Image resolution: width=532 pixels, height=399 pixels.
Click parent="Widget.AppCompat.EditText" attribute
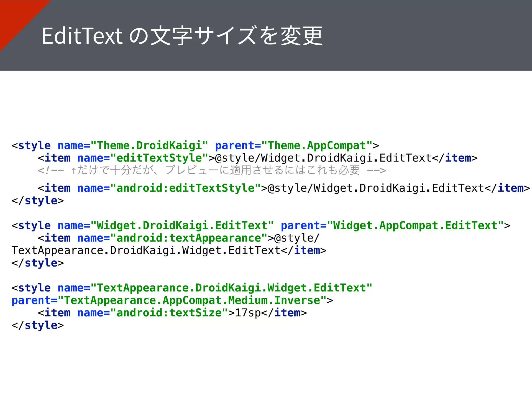(393, 225)
